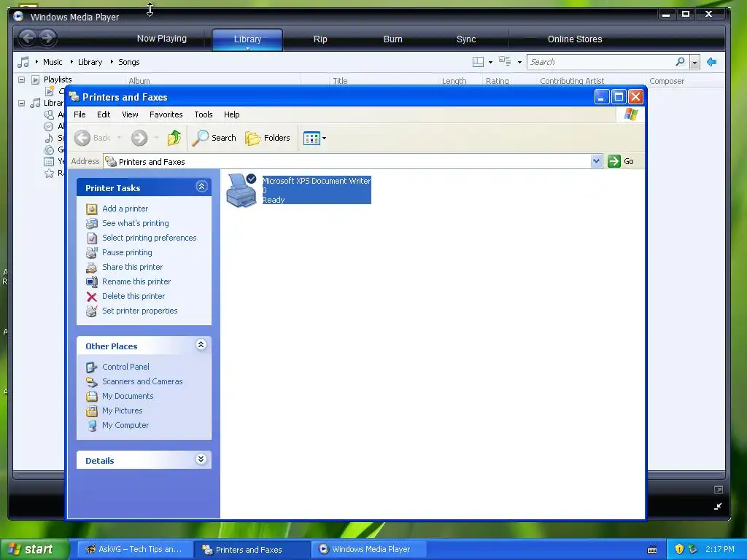Screen dimensions: 747x560
Task: Click See what's printing icon
Action: click(91, 223)
